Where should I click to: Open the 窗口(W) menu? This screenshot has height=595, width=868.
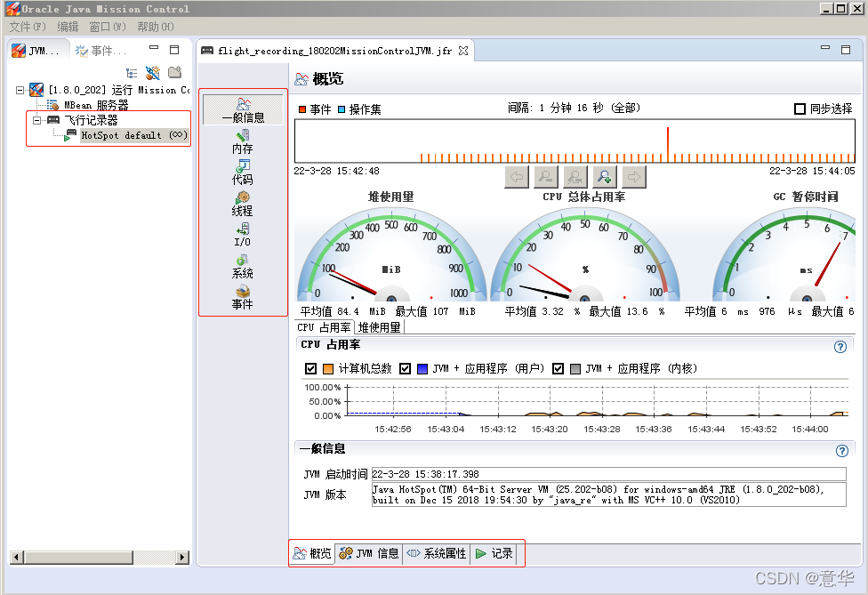pyautogui.click(x=108, y=27)
